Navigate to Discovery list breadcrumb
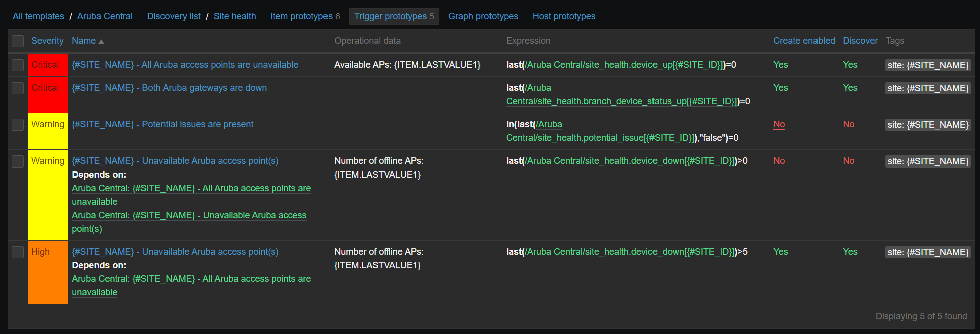Viewport: 980px width, 334px height. click(174, 16)
